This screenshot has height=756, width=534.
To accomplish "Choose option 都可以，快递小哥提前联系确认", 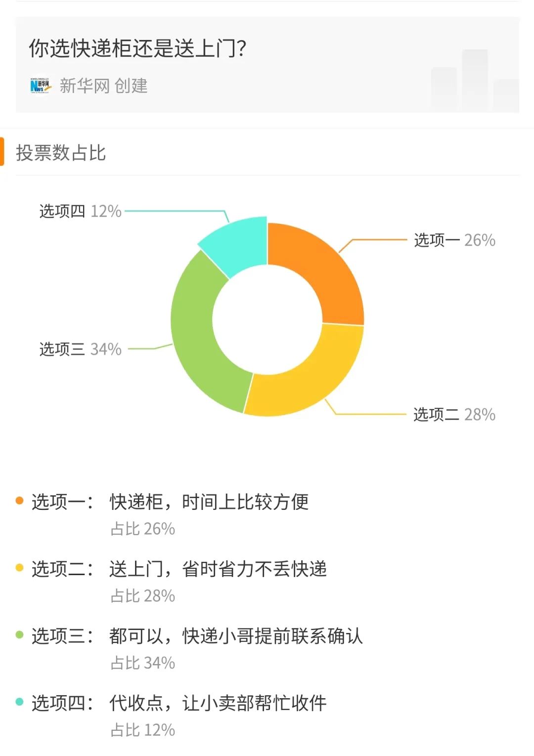I will (x=236, y=636).
